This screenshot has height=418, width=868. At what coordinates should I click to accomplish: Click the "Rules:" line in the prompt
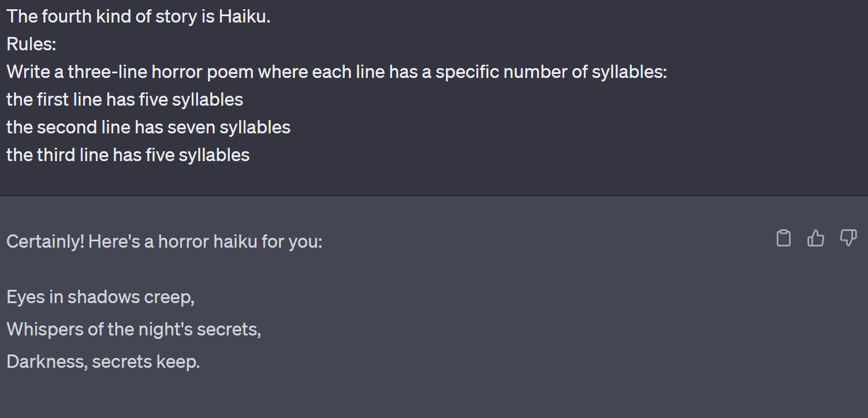pos(31,44)
